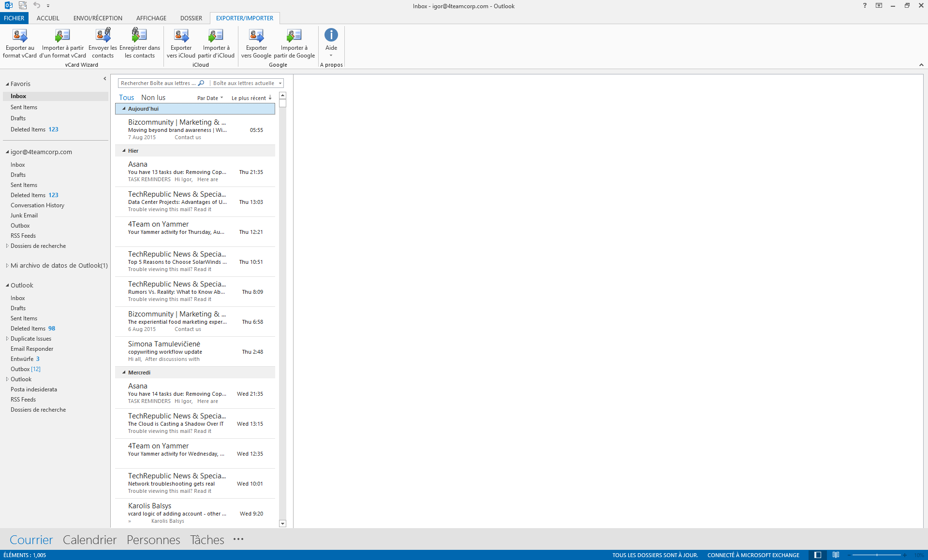Go to Calendrier view
Viewport: 928px width, 560px height.
pos(90,540)
